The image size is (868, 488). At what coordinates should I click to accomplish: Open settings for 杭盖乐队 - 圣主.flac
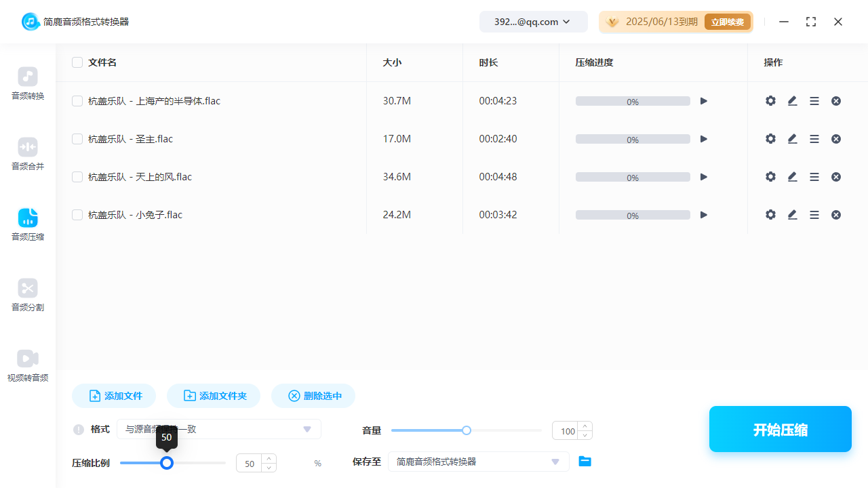tap(770, 138)
